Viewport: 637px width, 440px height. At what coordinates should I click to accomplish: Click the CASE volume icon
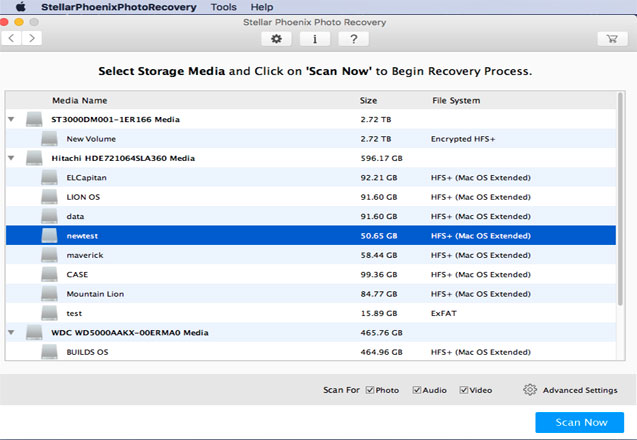[x=49, y=275]
